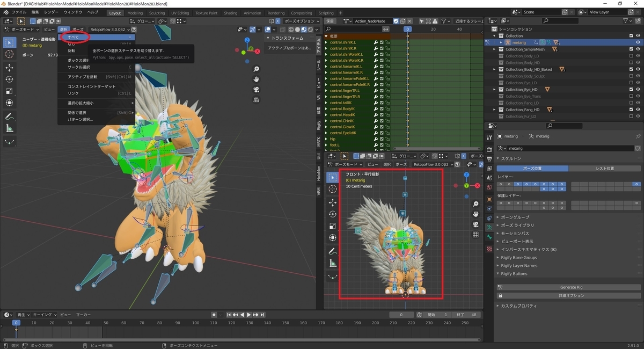Viewport: 644px width, 349px height.
Task: Select the Move tool in main viewport toolbar
Action: point(10,68)
